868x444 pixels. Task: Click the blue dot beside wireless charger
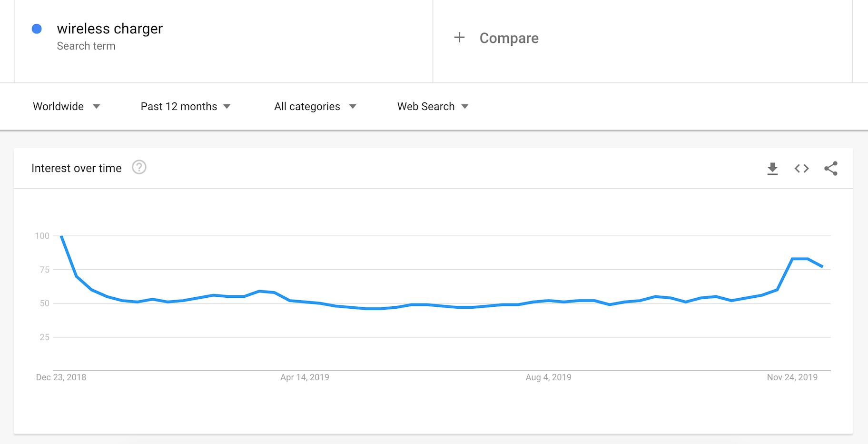(37, 29)
